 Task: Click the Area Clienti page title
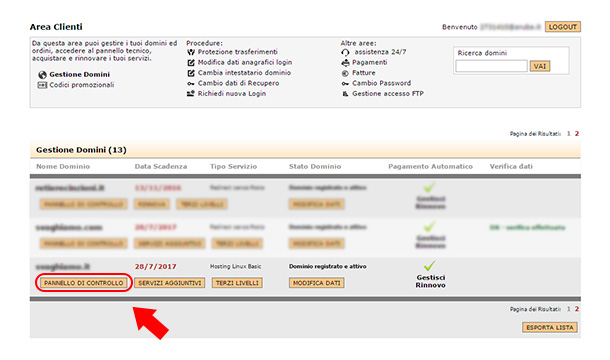56,27
